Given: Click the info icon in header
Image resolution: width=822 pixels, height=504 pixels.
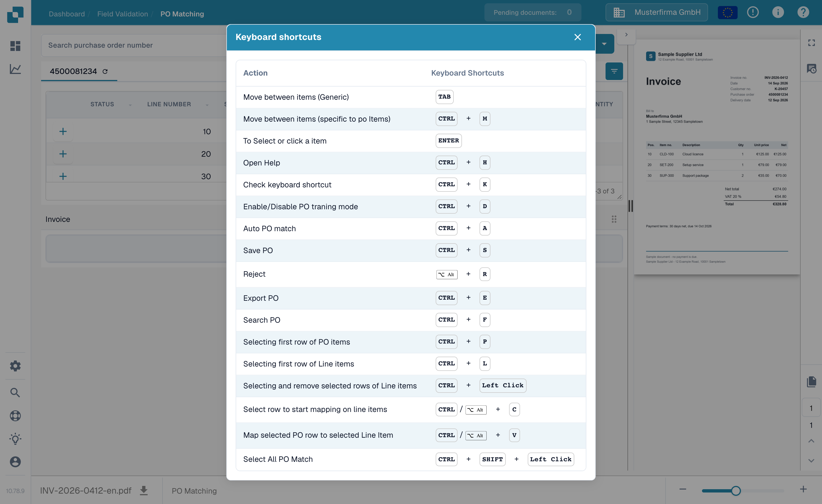Looking at the screenshot, I should [778, 12].
